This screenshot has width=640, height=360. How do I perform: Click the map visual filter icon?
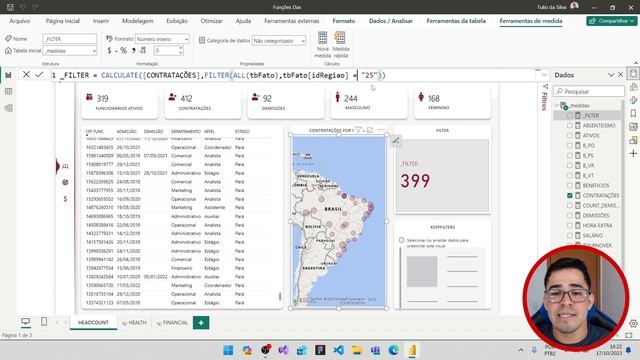[358, 130]
